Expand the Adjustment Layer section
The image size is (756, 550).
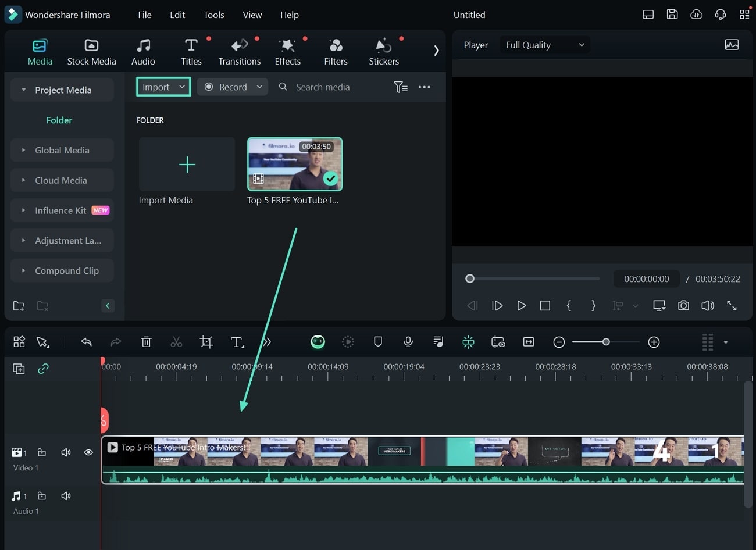[x=24, y=241]
